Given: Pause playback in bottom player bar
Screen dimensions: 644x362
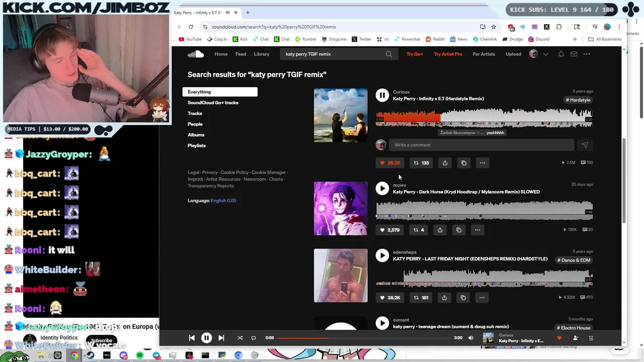Looking at the screenshot, I should [x=206, y=338].
